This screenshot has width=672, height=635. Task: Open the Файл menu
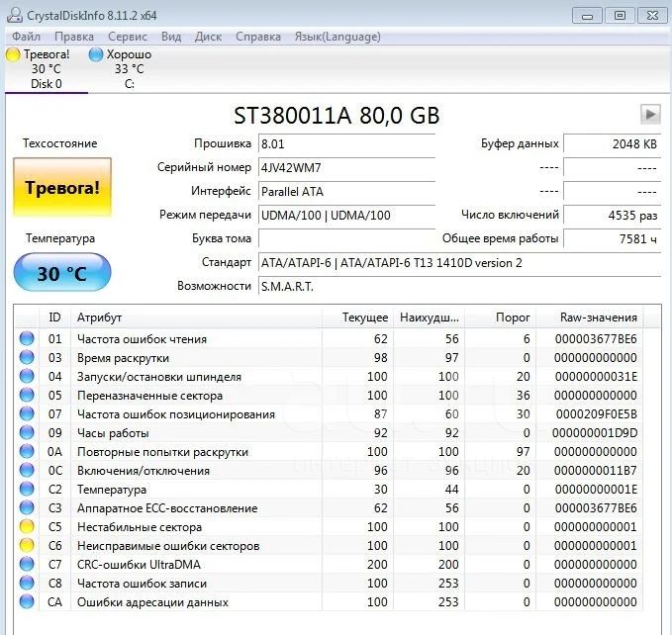click(26, 37)
